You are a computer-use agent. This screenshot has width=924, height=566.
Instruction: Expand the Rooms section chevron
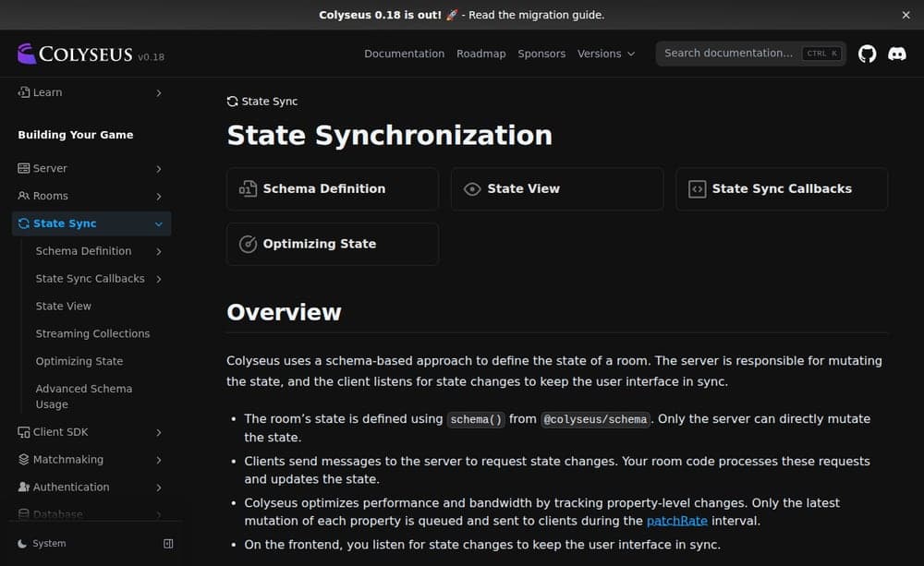[x=159, y=196]
